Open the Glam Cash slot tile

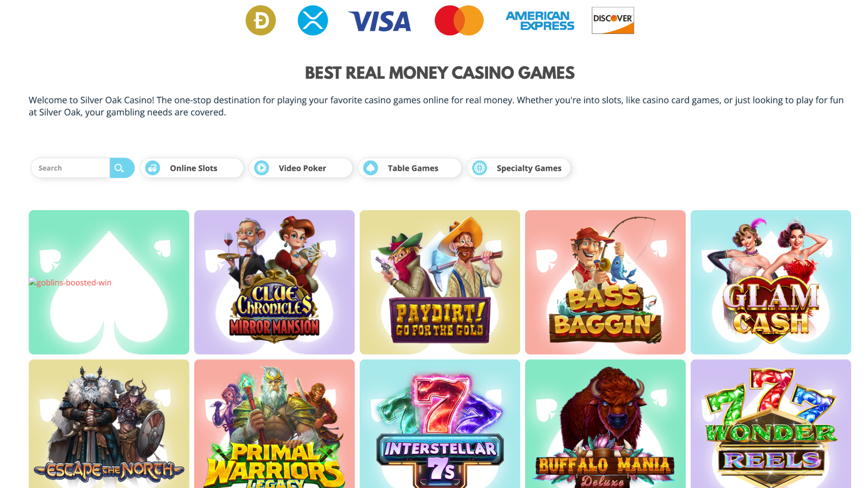coord(771,282)
